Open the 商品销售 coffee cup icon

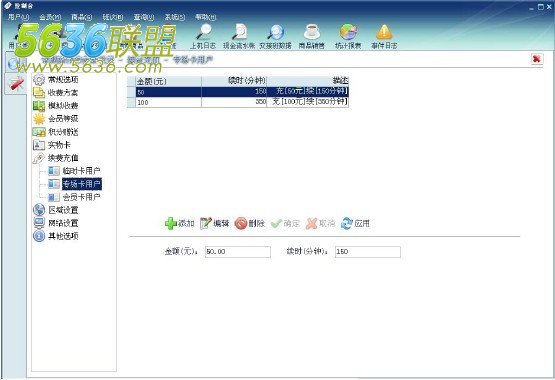tap(312, 32)
